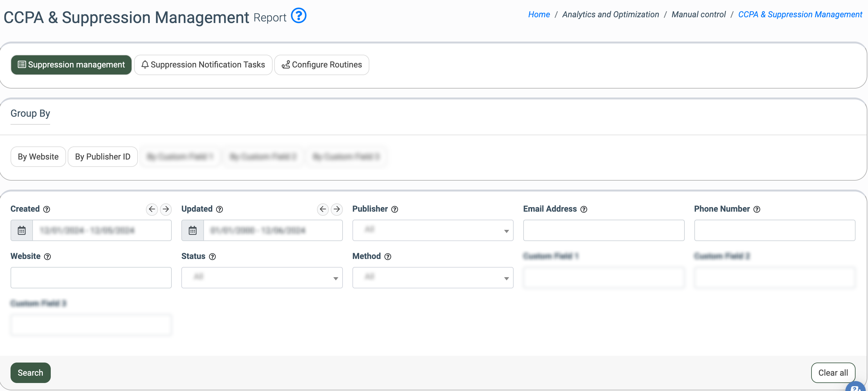
Task: Click the Email Address help question icon
Action: (584, 209)
